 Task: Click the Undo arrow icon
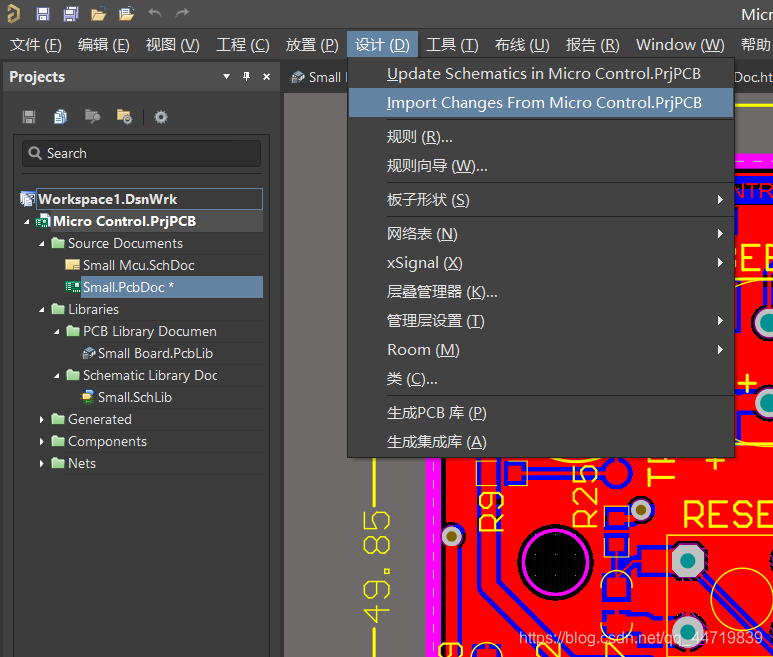tap(155, 13)
